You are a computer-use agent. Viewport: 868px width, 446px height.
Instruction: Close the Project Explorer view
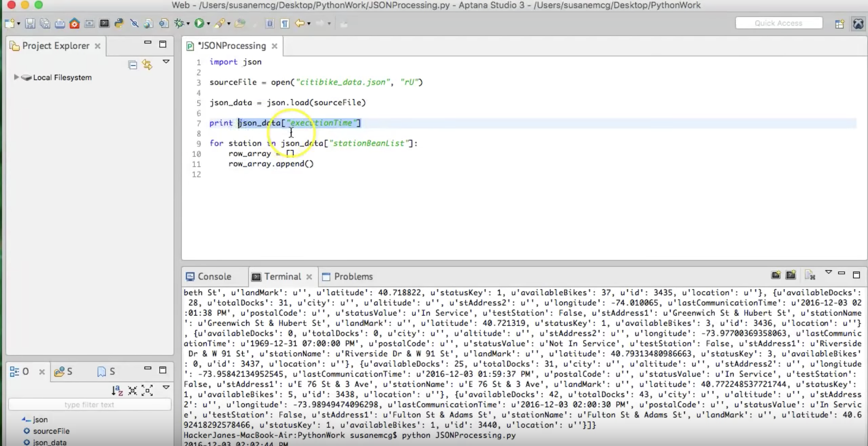[97, 46]
